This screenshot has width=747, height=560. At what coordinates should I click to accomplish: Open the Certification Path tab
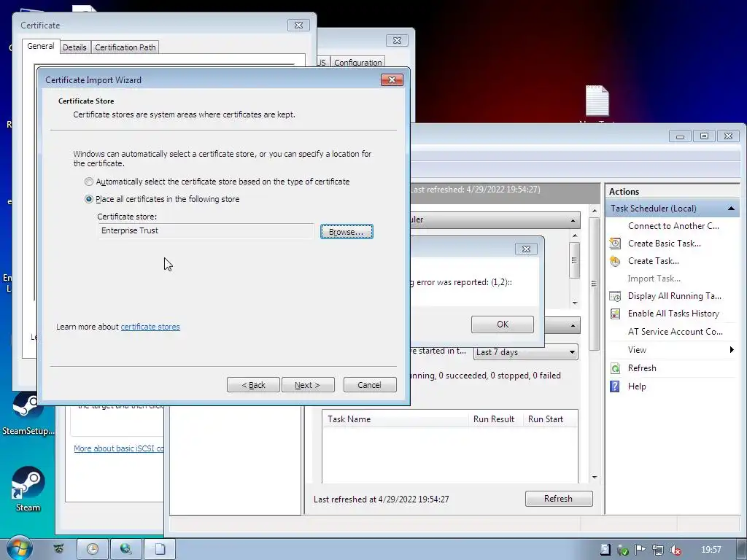(125, 47)
